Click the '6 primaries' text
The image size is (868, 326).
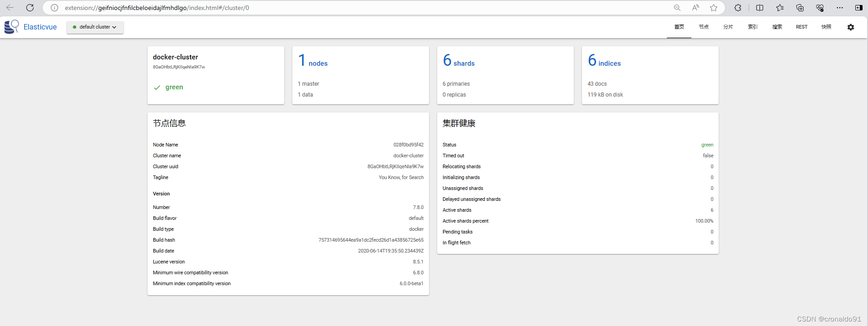[456, 84]
